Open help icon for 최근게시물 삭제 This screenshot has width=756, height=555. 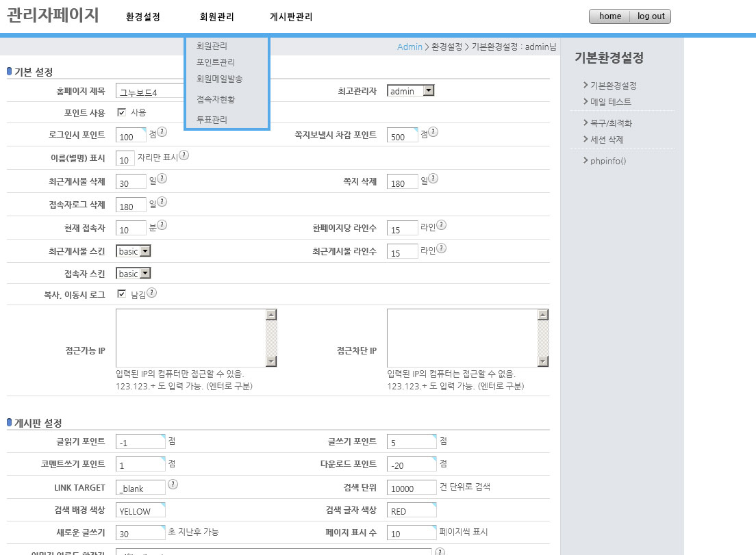point(162,179)
